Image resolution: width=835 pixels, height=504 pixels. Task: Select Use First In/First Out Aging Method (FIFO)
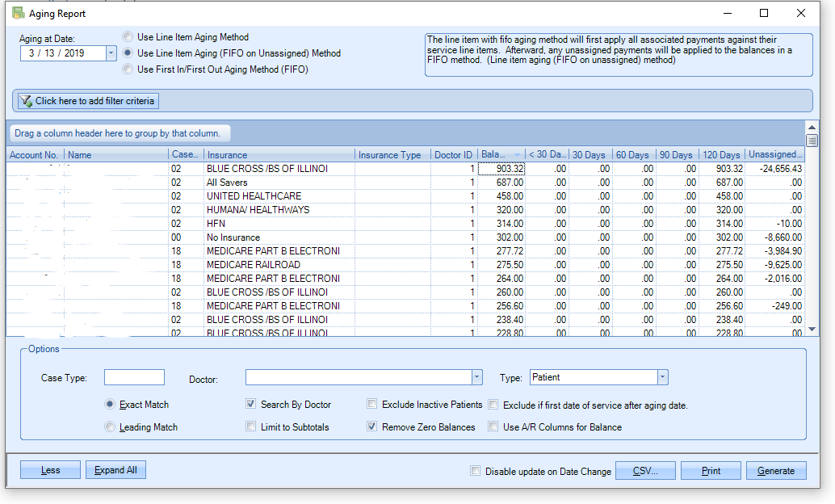point(127,69)
